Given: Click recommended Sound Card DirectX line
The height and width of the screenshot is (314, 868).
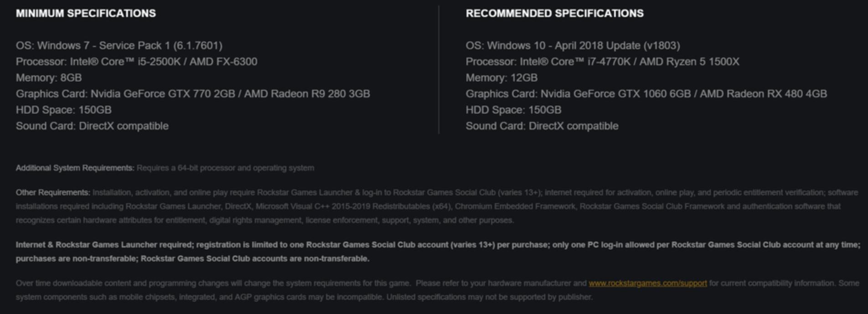Looking at the screenshot, I should [x=542, y=126].
